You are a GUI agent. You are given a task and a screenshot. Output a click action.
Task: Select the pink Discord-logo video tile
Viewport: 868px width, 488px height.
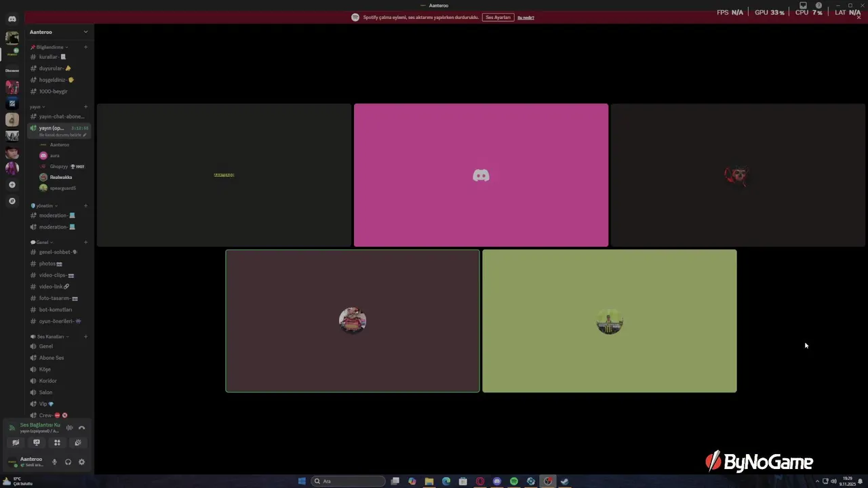(x=481, y=175)
